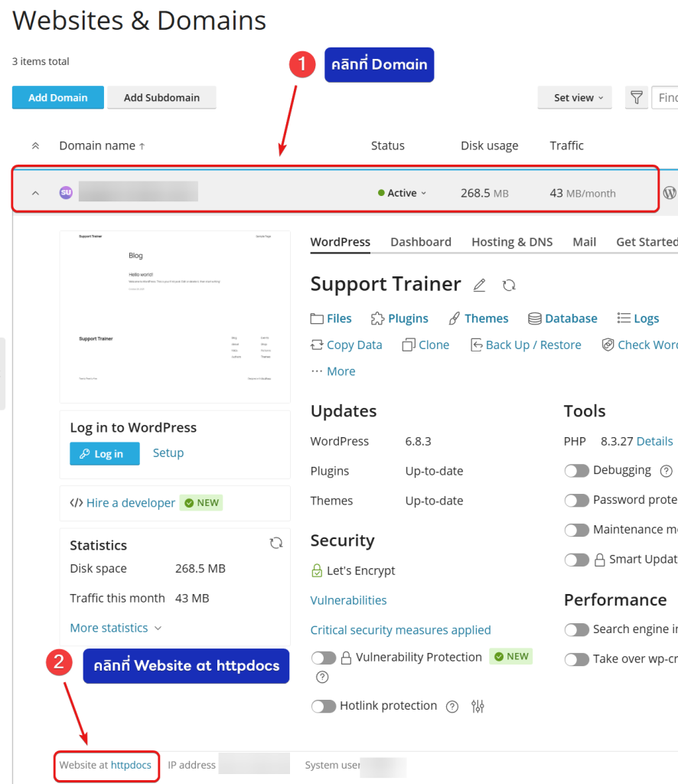
Task: Click the Hotlink protection help icon
Action: 452,707
